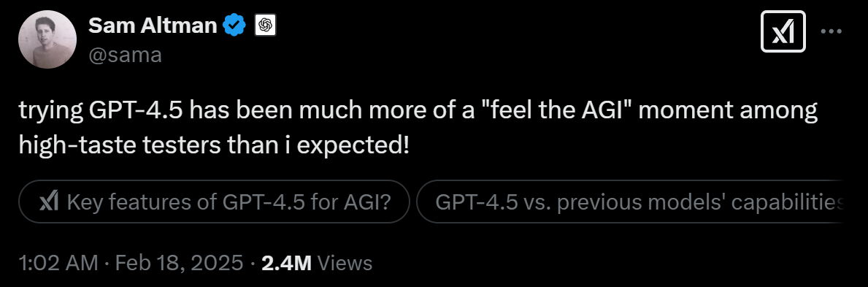Open the three-dot more options menu
Screen dimensions: 868x287
tap(831, 31)
